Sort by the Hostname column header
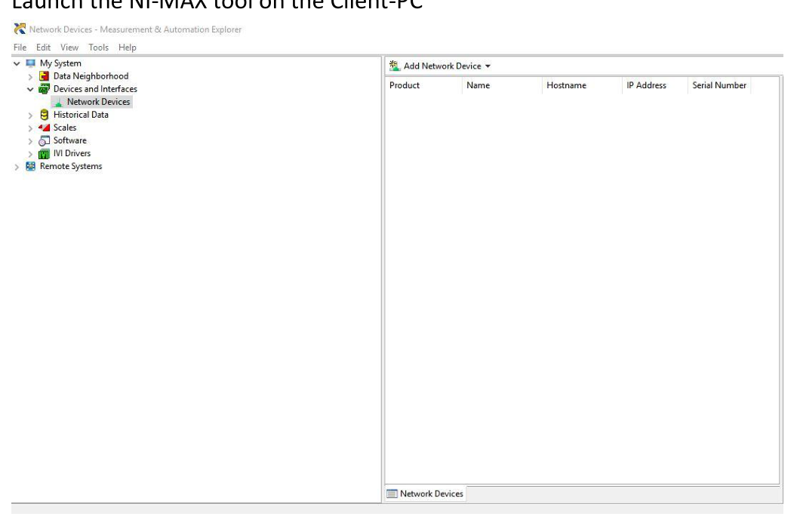 click(x=582, y=85)
